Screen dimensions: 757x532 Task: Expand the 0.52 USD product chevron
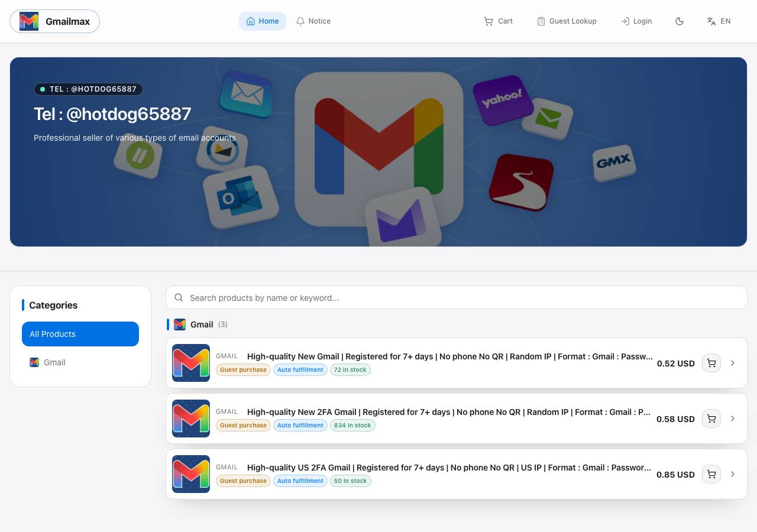point(733,363)
